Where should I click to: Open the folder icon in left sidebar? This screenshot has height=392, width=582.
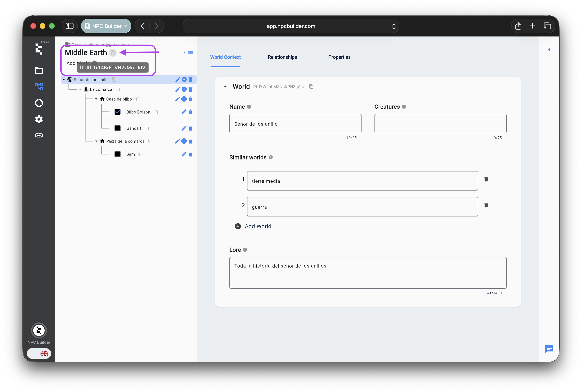(39, 71)
